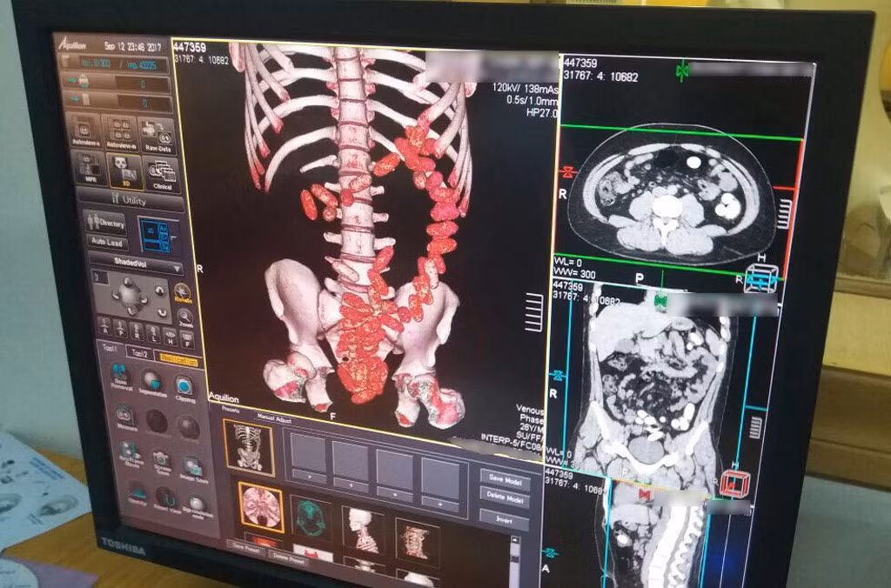The width and height of the screenshot is (891, 588).
Task: Set the anterior (A) view orientation
Action: [x=105, y=329]
